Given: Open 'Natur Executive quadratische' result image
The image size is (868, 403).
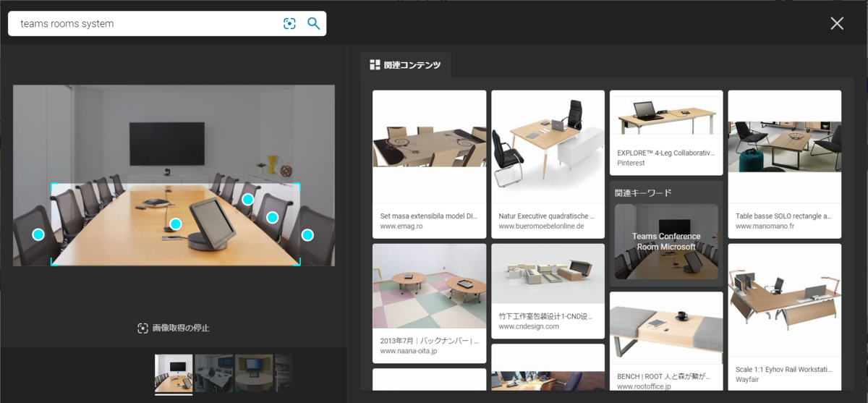Looking at the screenshot, I should pyautogui.click(x=548, y=147).
